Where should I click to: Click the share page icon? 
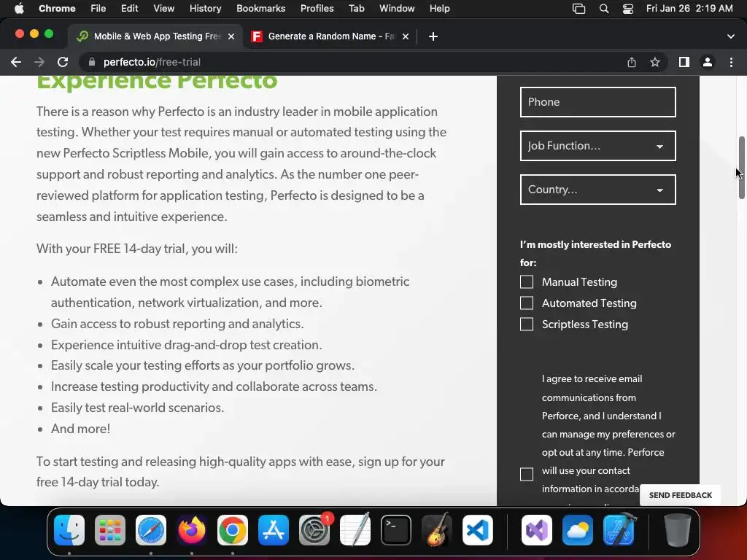[x=632, y=63]
